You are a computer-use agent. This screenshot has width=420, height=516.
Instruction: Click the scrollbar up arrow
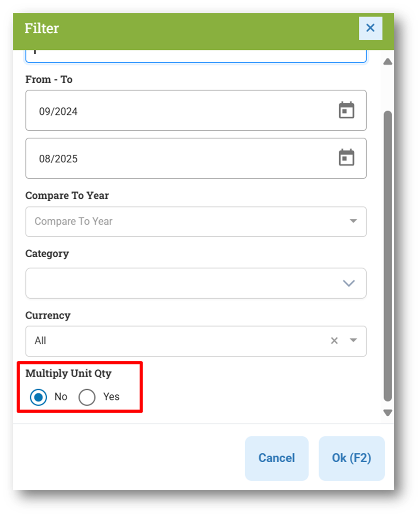(x=388, y=62)
